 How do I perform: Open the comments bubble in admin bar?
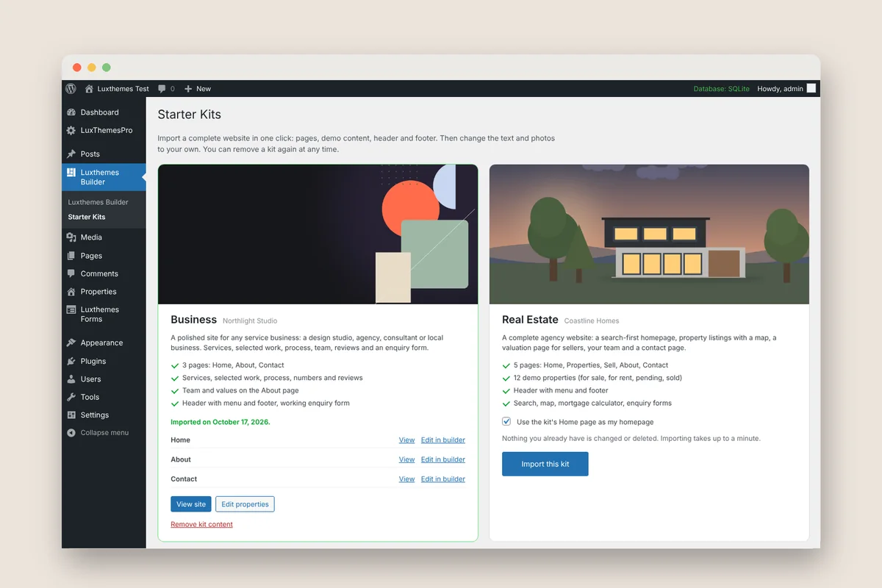click(162, 89)
